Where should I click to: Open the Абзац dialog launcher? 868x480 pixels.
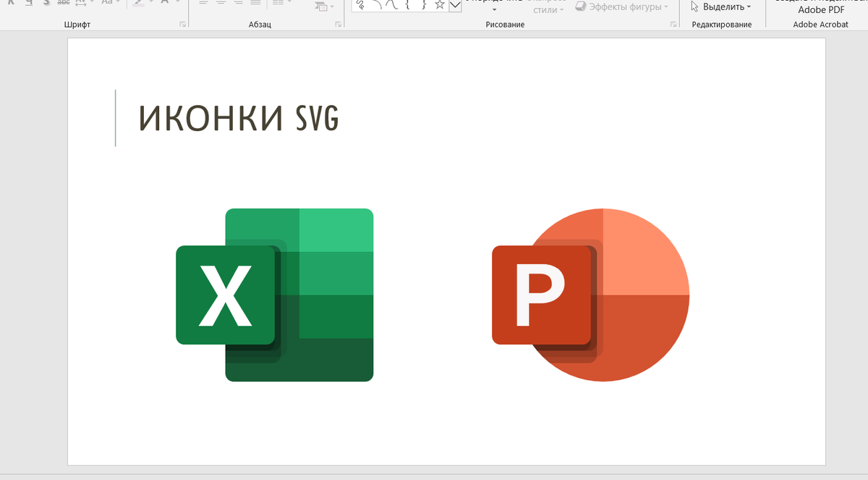pos(339,25)
